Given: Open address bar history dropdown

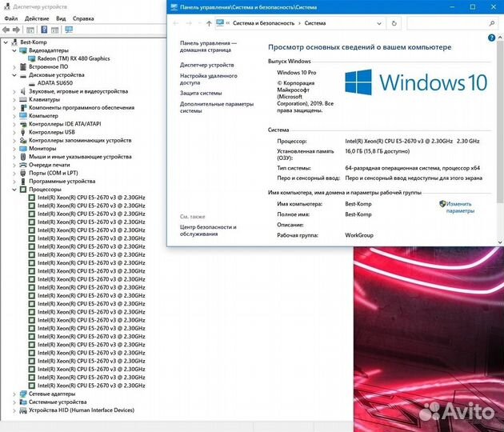Looking at the screenshot, I should point(379,23).
